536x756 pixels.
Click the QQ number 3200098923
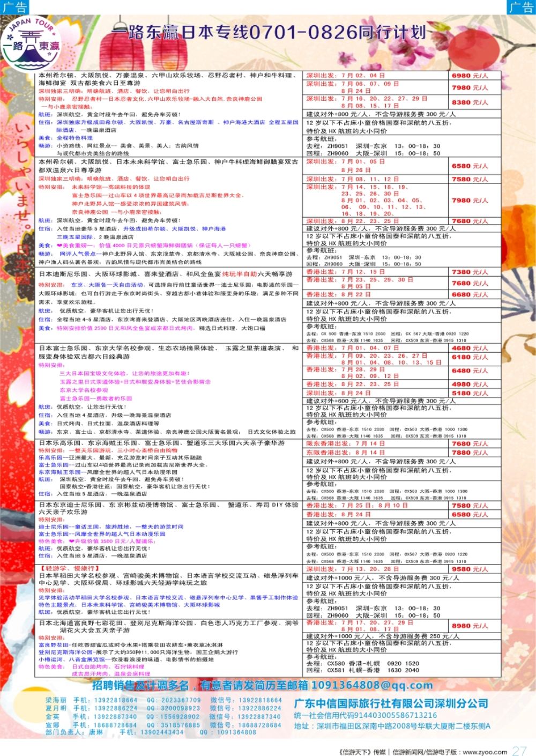181,708
